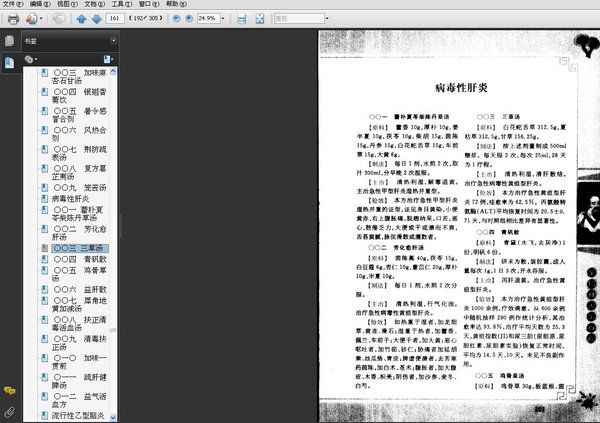
Task: Open the Find options dropdown arrow
Action: point(327,18)
